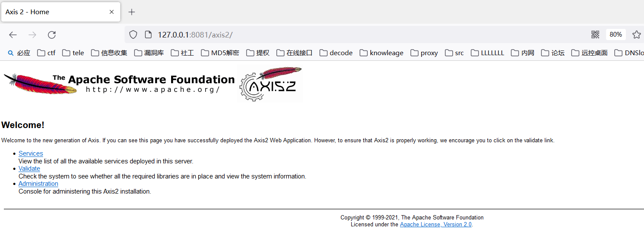This screenshot has height=241, width=644.
Task: Click the Welcome! heading
Action: click(x=23, y=125)
